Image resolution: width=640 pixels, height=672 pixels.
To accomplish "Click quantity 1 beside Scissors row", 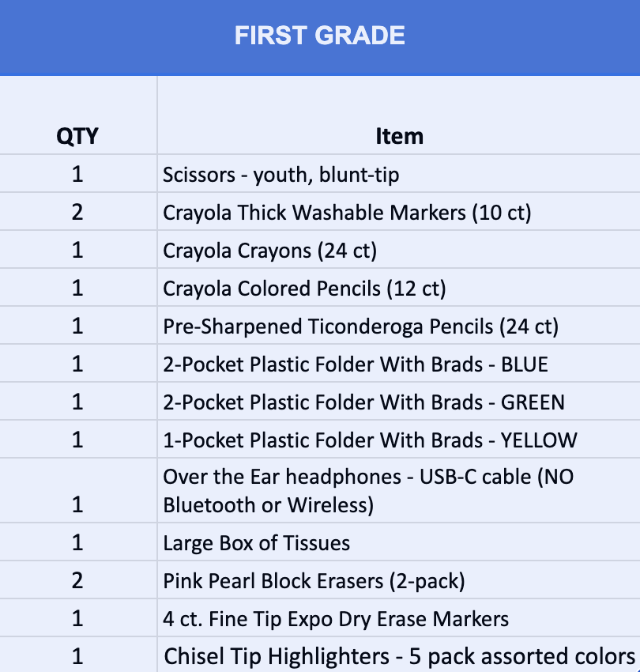I will 77,175.
